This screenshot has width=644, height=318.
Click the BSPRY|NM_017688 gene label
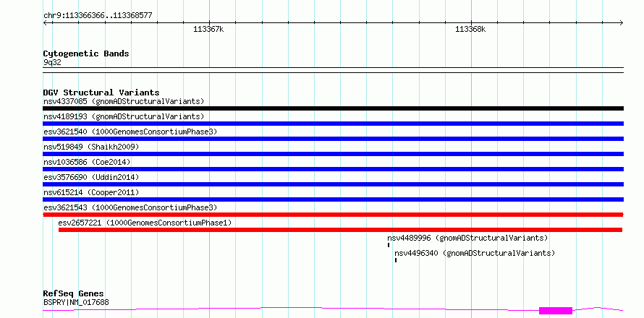[x=76, y=303]
